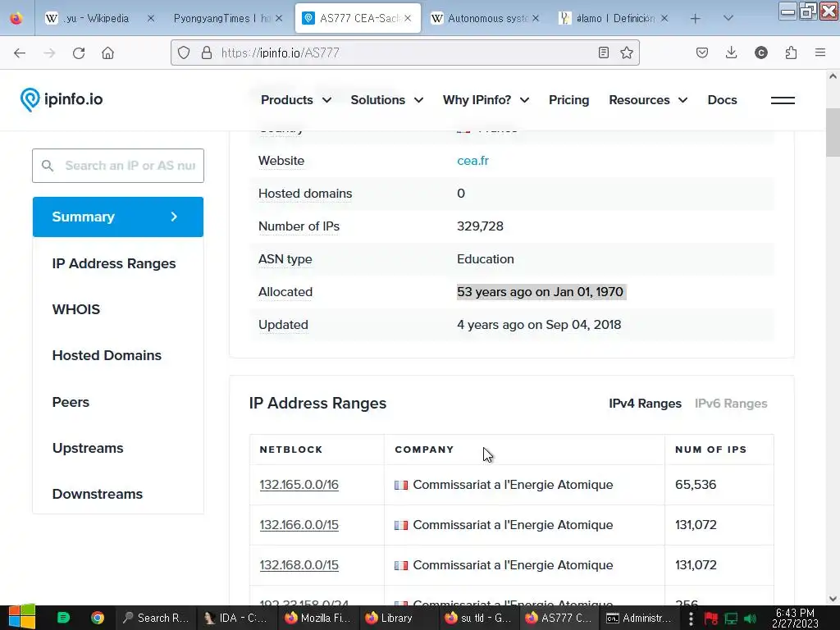Open netblock 132.165.0.0/16
Image resolution: width=840 pixels, height=630 pixels.
299,485
